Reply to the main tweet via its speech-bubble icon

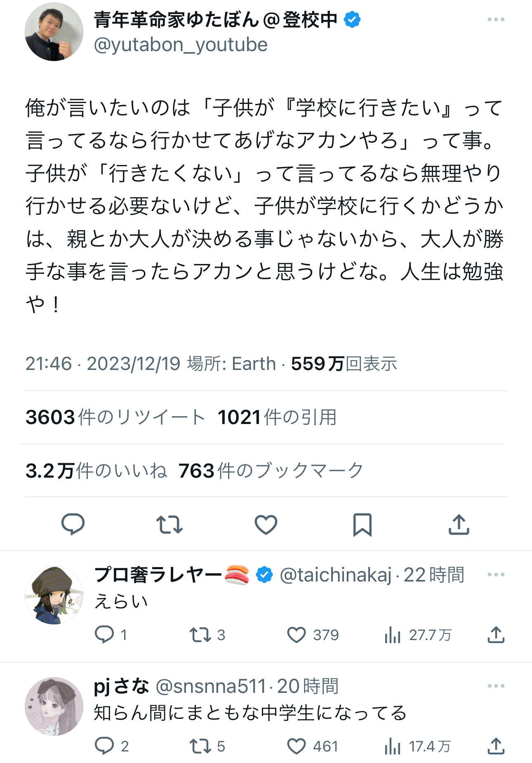pos(73,524)
